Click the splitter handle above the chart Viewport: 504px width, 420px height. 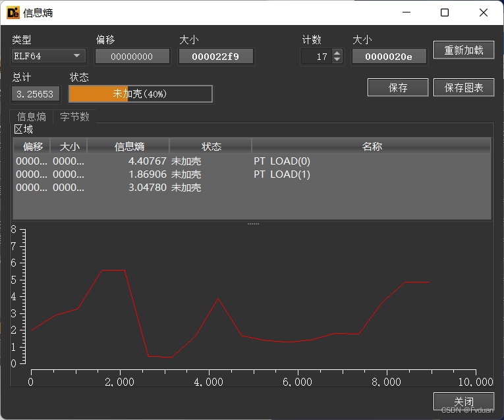pyautogui.click(x=253, y=223)
